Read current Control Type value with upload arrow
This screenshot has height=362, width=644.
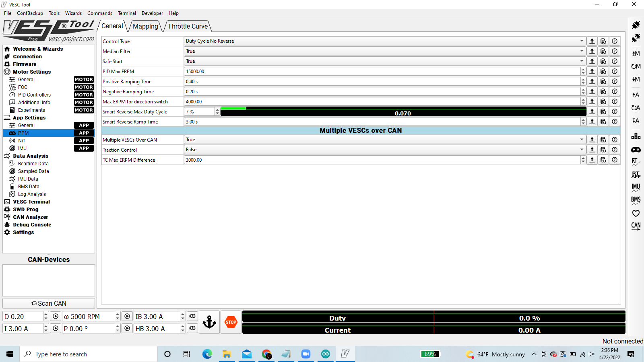[x=592, y=41]
